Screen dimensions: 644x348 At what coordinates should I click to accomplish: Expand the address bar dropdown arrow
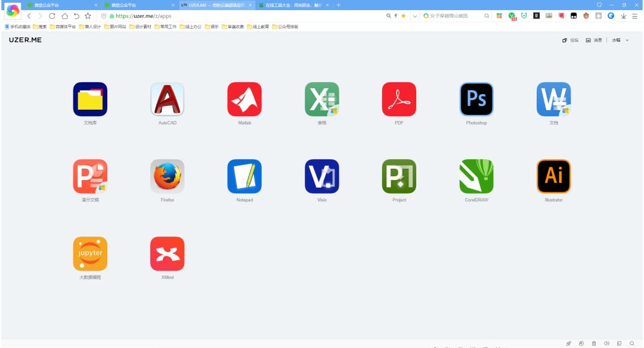point(415,16)
